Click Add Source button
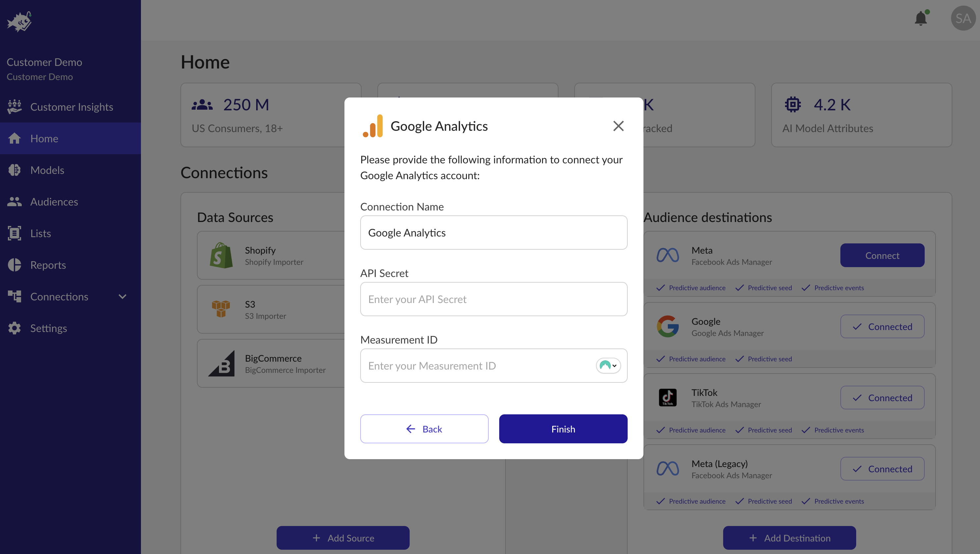This screenshot has width=980, height=554. click(343, 538)
